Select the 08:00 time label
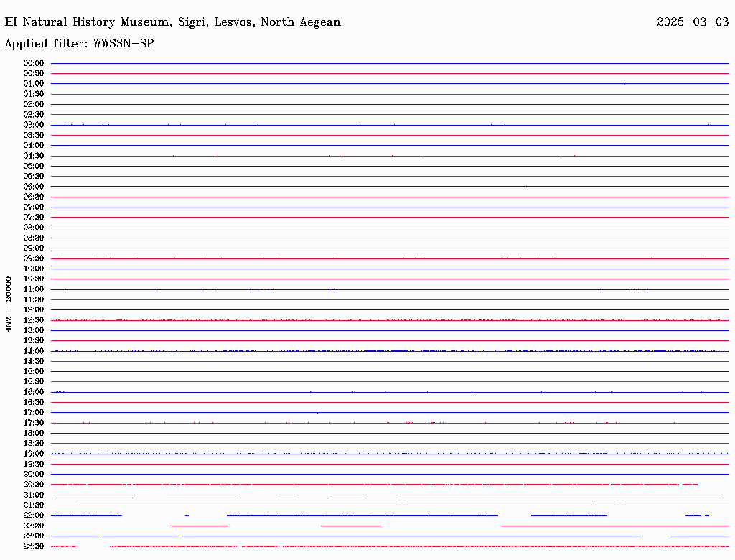 click(x=34, y=228)
